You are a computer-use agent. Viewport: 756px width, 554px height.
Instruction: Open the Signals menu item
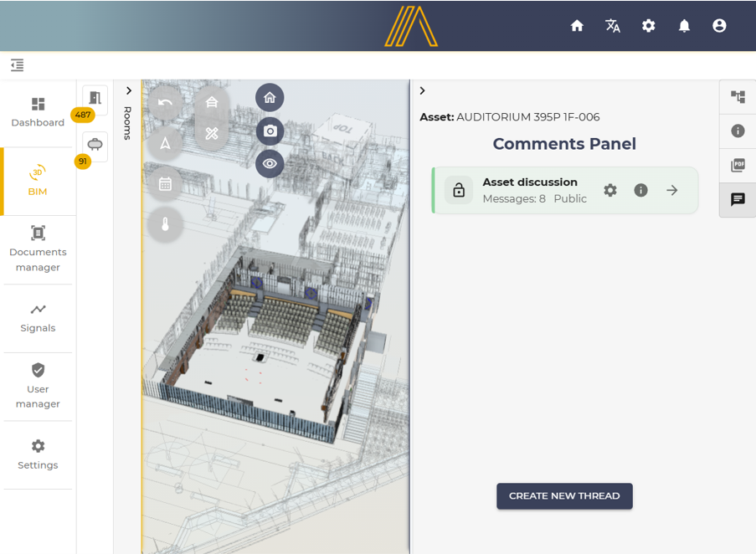coord(38,318)
